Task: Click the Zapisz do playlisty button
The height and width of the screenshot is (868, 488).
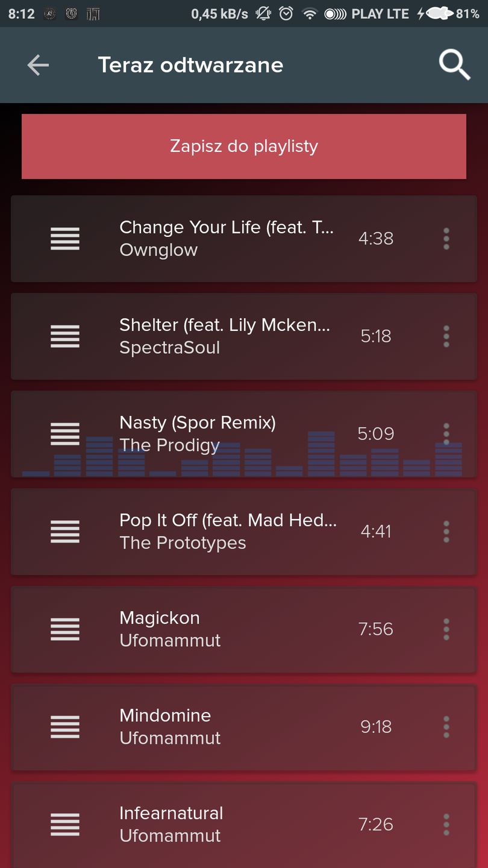Action: click(x=244, y=146)
